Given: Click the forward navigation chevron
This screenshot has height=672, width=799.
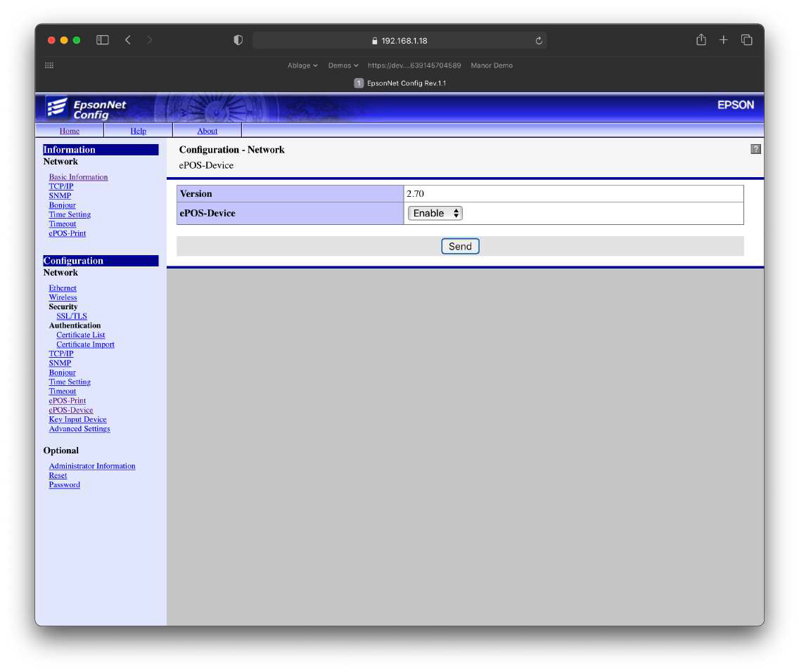Looking at the screenshot, I should click(149, 39).
